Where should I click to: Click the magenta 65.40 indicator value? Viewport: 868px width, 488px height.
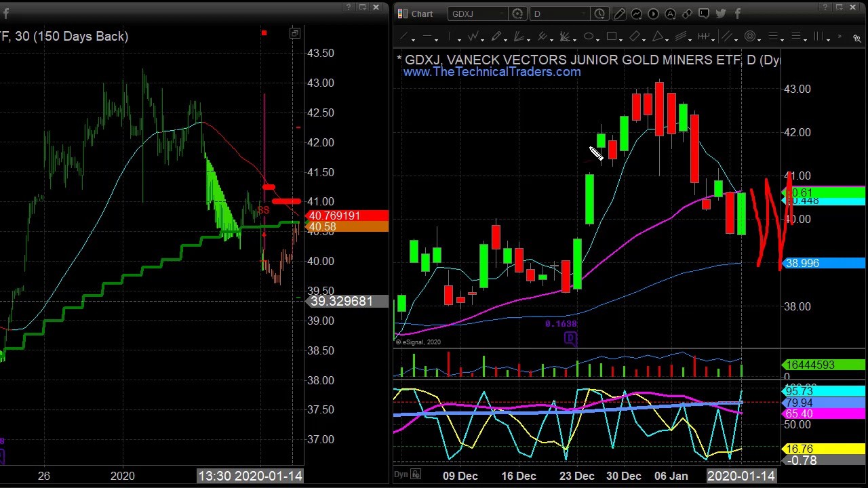pos(824,413)
